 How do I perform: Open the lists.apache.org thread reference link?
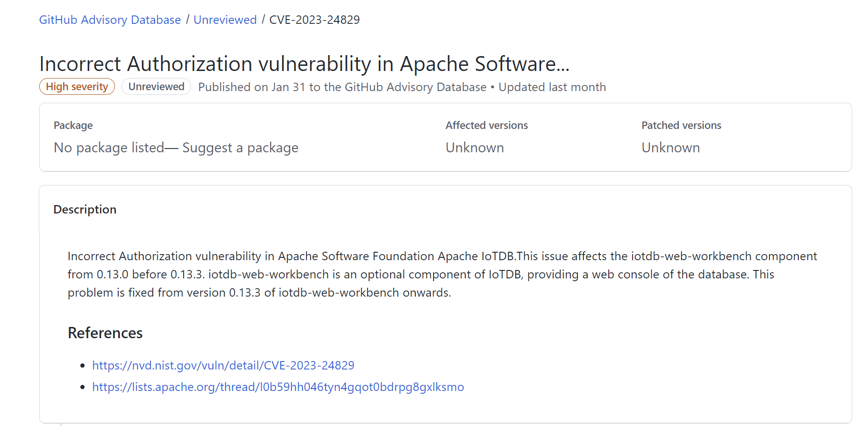point(278,387)
